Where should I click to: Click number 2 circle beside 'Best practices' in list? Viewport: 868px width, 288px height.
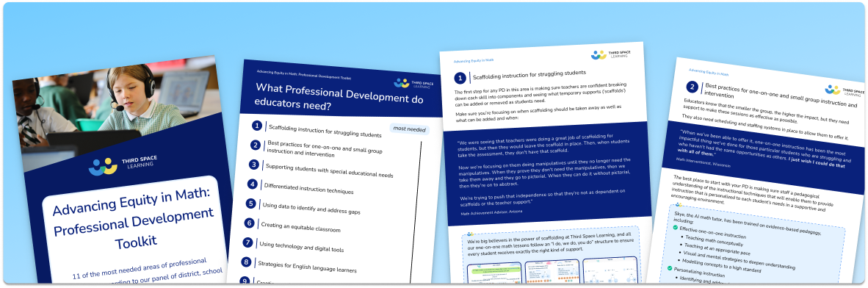point(256,145)
